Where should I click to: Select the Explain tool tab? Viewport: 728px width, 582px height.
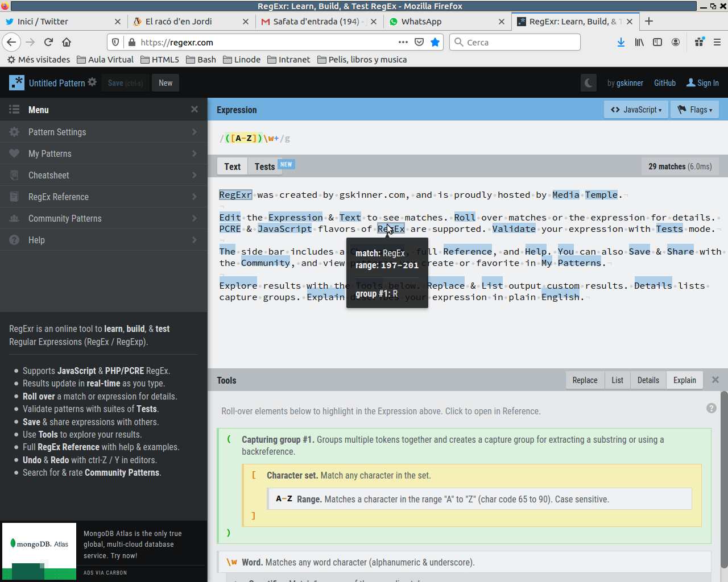(x=685, y=380)
